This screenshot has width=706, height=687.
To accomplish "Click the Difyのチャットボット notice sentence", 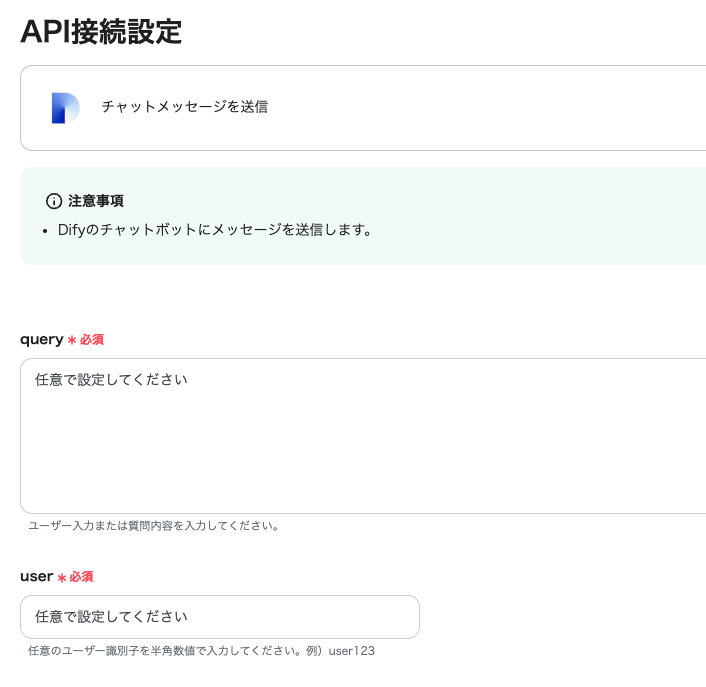I will click(x=215, y=230).
